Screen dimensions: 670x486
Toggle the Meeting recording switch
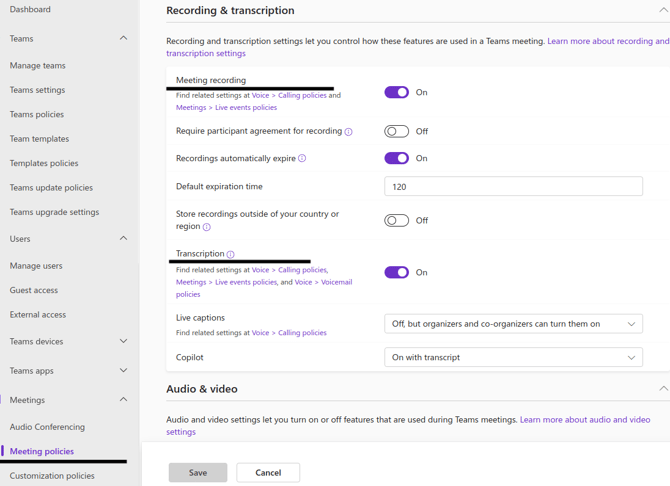pos(397,92)
